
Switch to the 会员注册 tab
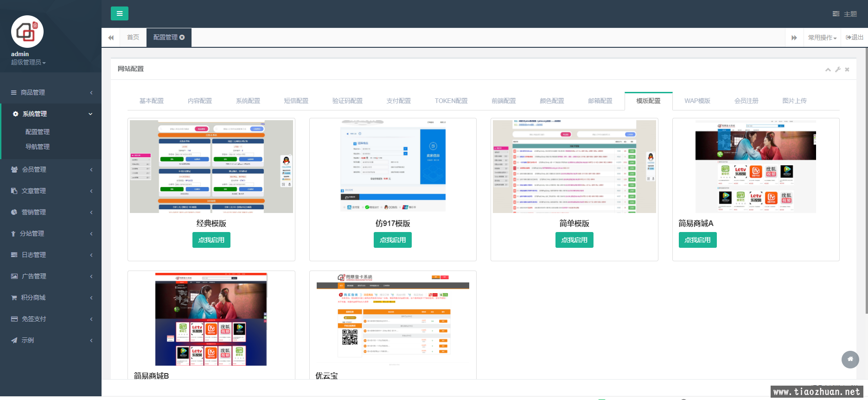747,101
